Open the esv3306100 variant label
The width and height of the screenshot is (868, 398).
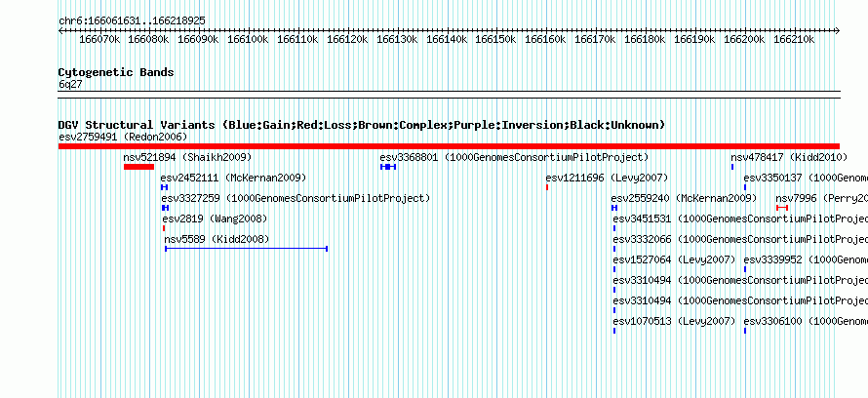(806, 321)
